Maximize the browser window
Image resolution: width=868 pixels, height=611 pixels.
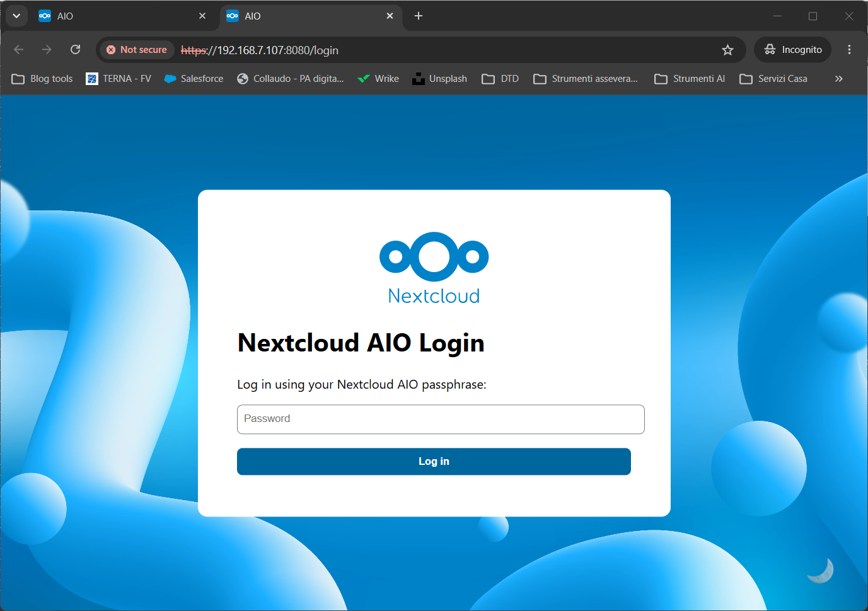pyautogui.click(x=813, y=16)
